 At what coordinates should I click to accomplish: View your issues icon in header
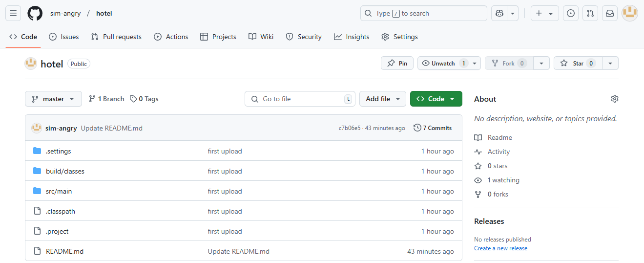click(570, 13)
